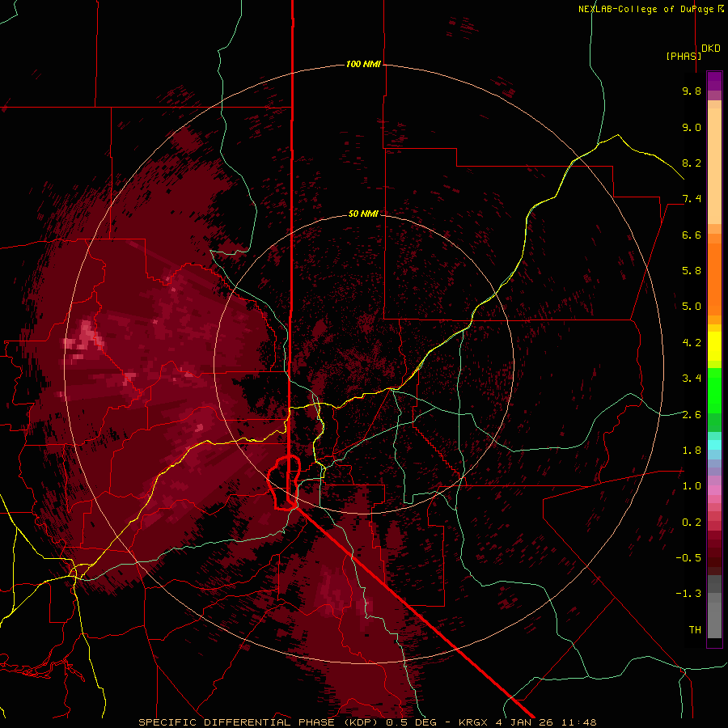
Task: Click the 6.6 value on color scale
Action: pos(692,235)
